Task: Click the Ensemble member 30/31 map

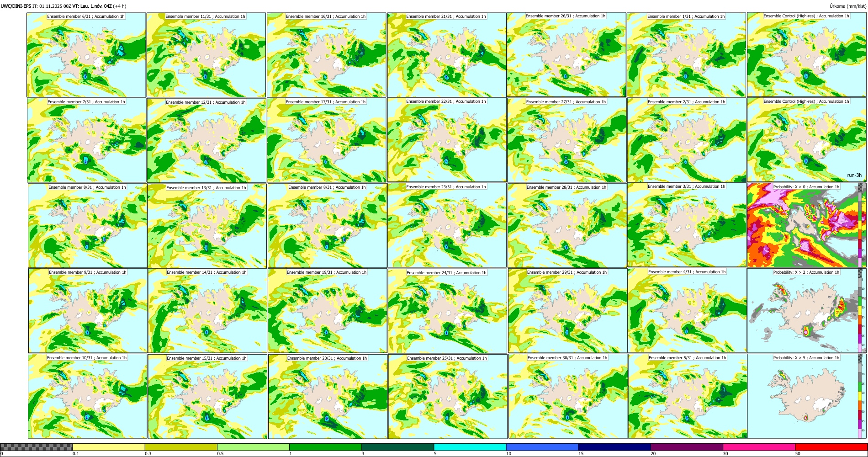Action: pyautogui.click(x=568, y=396)
